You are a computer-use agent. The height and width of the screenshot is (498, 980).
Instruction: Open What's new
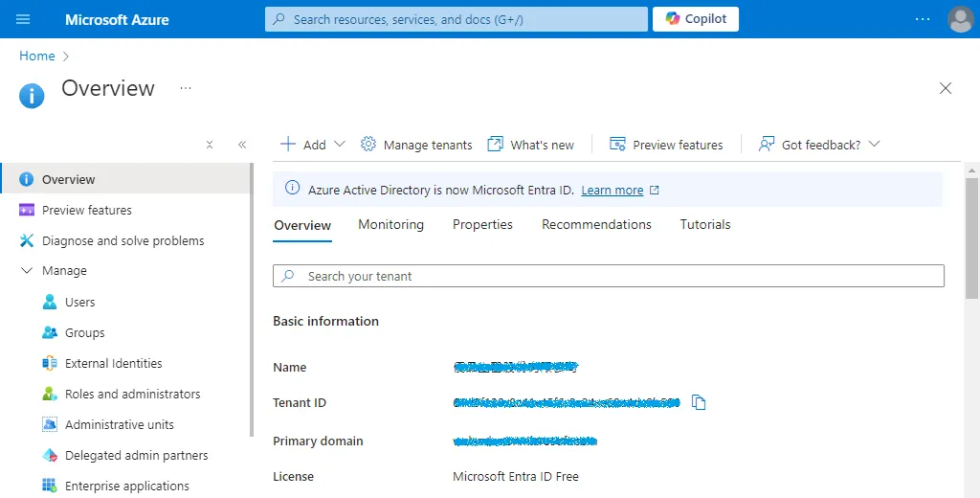tap(530, 145)
